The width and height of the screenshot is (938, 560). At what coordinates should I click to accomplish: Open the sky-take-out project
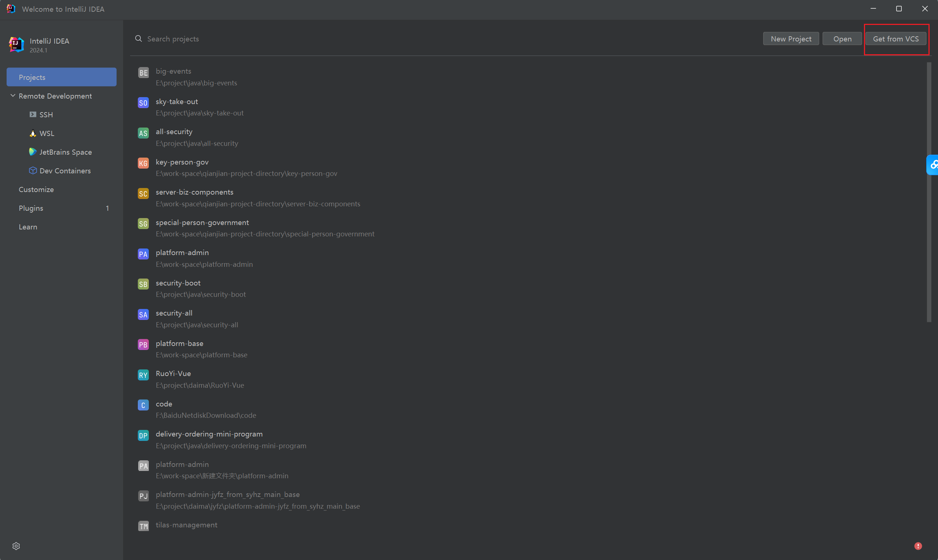coord(528,107)
